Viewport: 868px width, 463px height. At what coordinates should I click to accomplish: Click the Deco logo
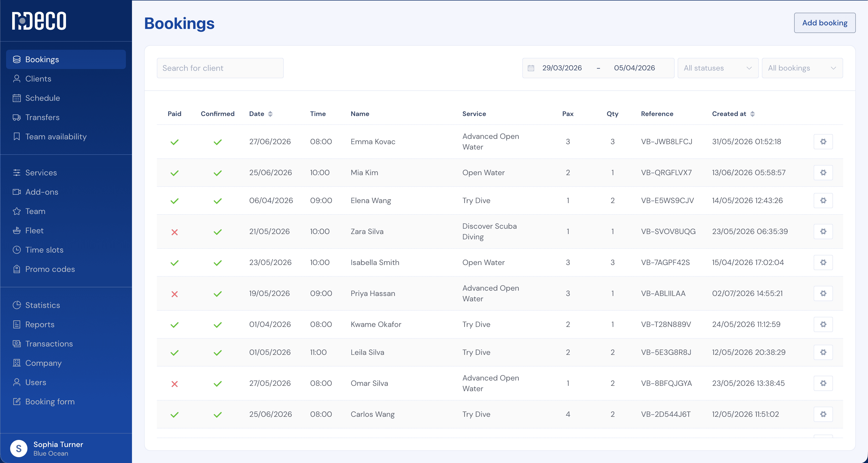39,21
